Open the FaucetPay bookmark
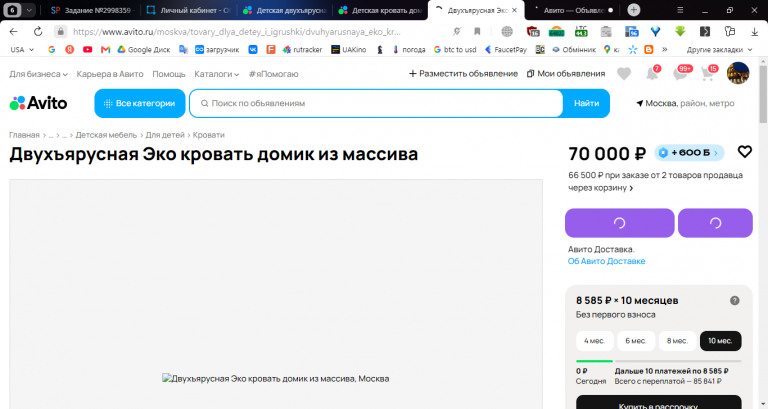The image size is (768, 409). [x=505, y=49]
